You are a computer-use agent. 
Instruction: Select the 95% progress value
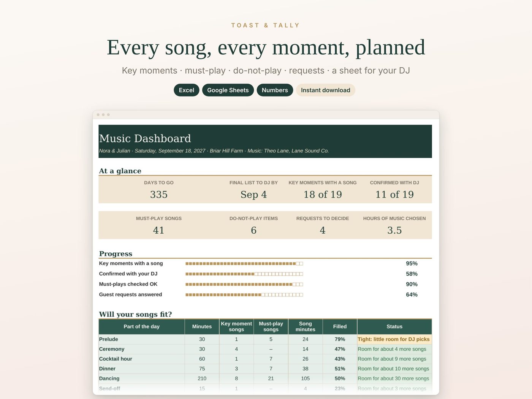pyautogui.click(x=412, y=263)
